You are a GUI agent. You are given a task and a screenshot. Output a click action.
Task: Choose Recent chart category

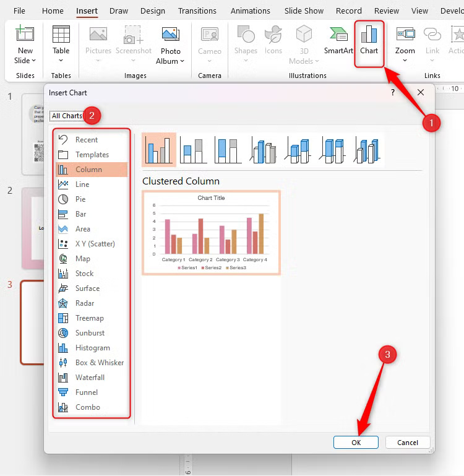[92, 140]
